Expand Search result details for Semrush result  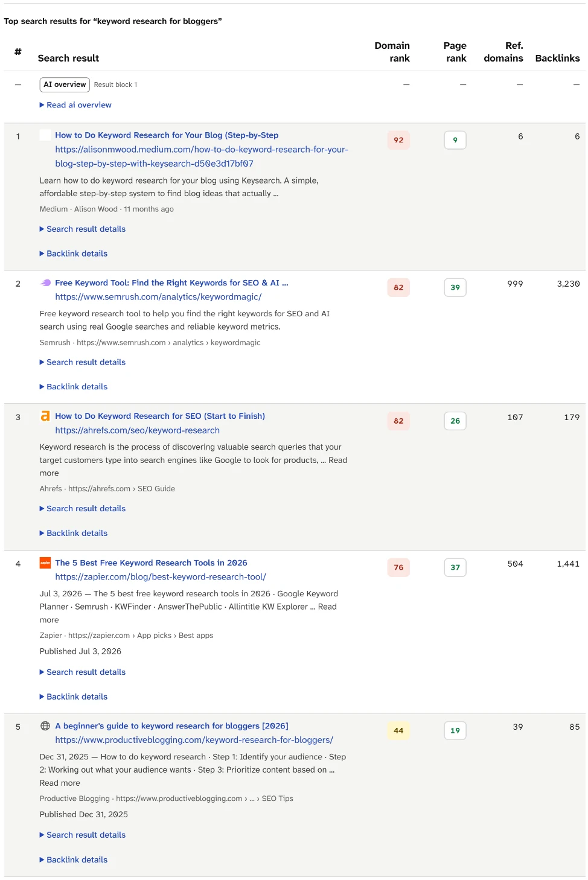tap(83, 362)
